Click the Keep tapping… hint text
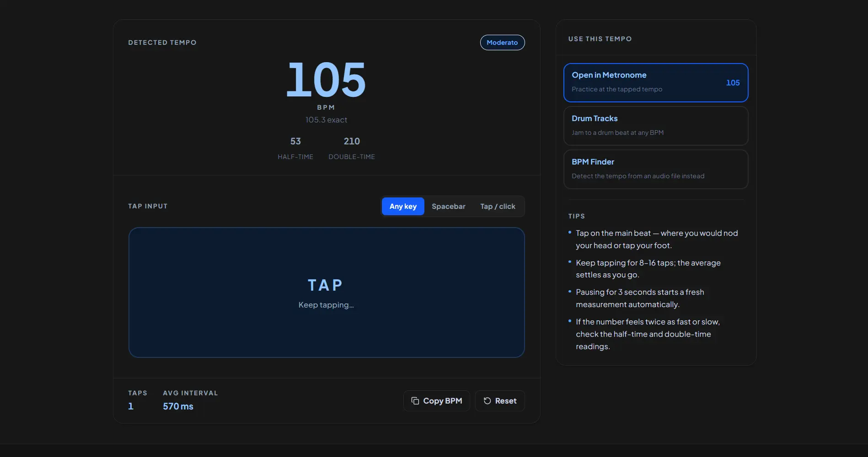Screen dimensions: 868x457 (326, 305)
